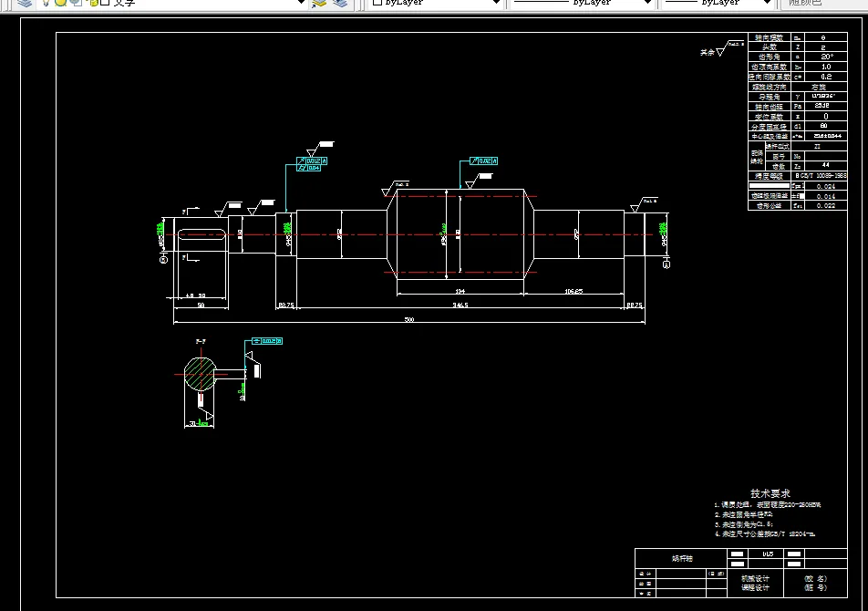Select the 58 keyway-end dimension text
The width and height of the screenshot is (868, 611).
[201, 305]
